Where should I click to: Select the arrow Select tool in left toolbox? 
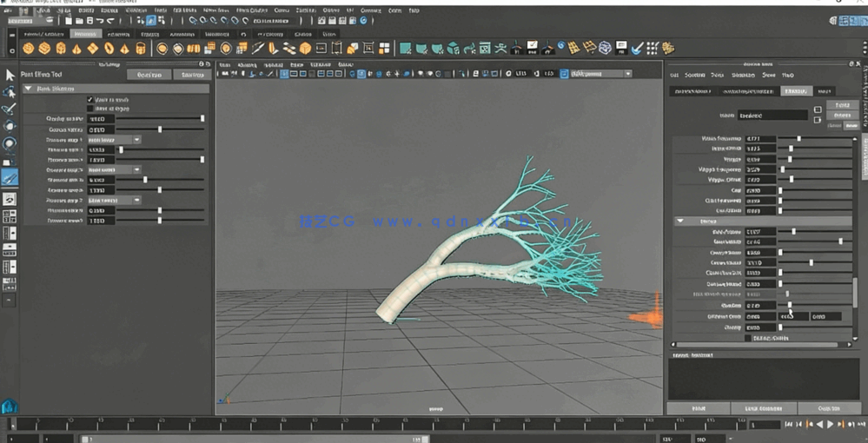coord(10,76)
